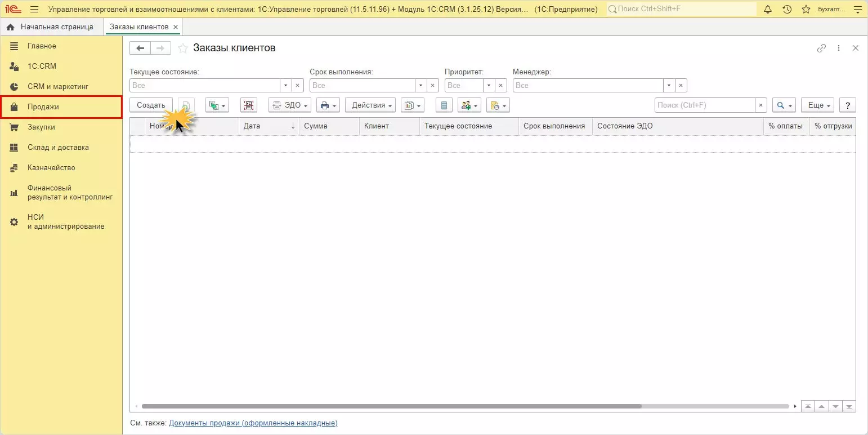Open the Казначейство section
This screenshot has height=435, width=868.
pos(61,168)
